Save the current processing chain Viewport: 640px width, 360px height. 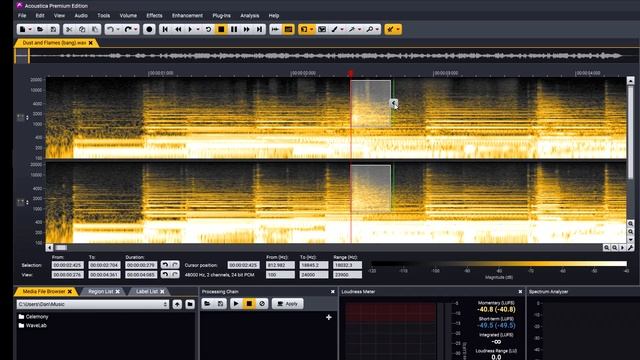tap(220, 304)
